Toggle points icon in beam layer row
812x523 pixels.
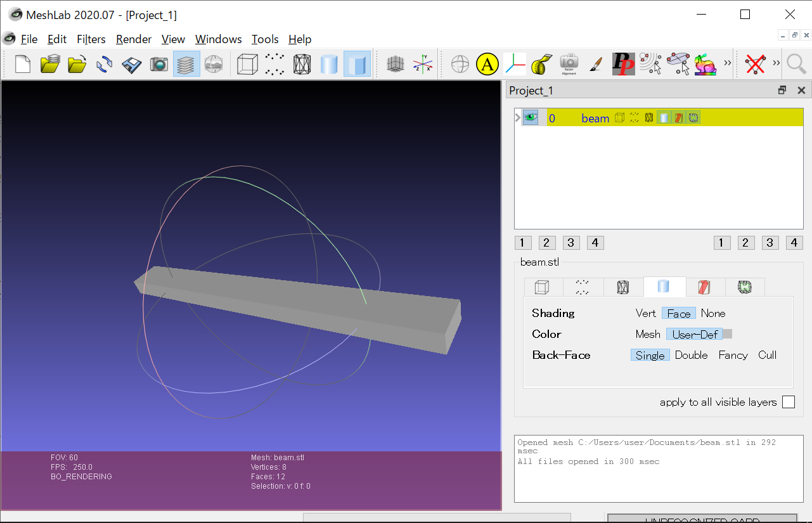(634, 117)
